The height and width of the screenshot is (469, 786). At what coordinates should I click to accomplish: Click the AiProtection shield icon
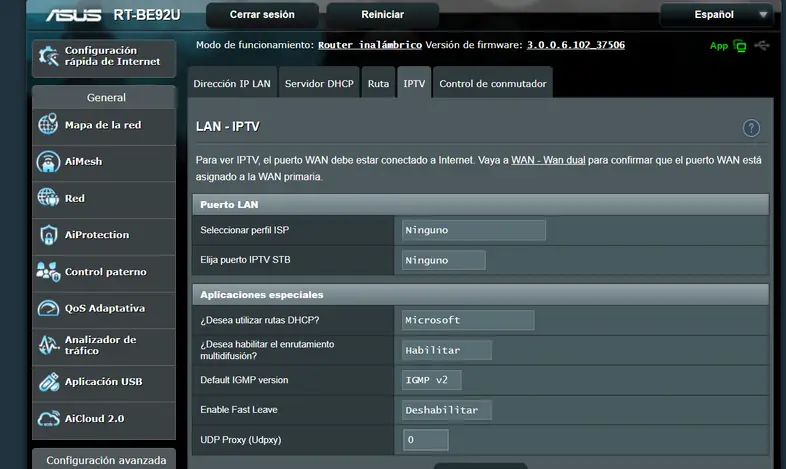[x=48, y=234]
